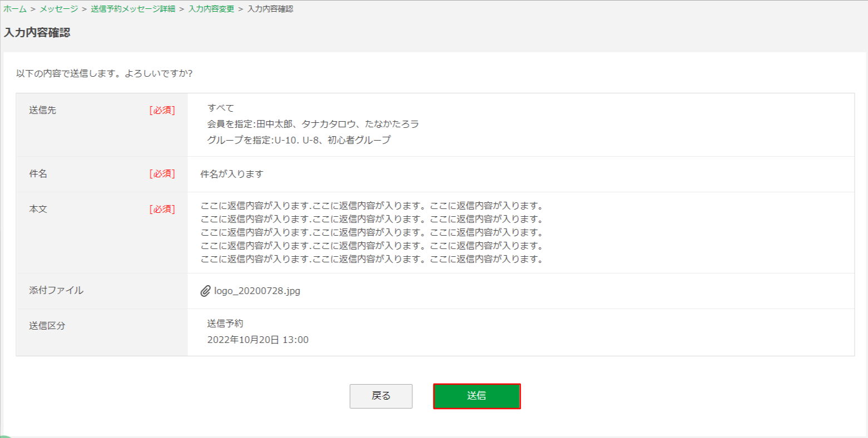Click the green 送信 button
Image resolution: width=868 pixels, height=438 pixels.
pyautogui.click(x=477, y=396)
